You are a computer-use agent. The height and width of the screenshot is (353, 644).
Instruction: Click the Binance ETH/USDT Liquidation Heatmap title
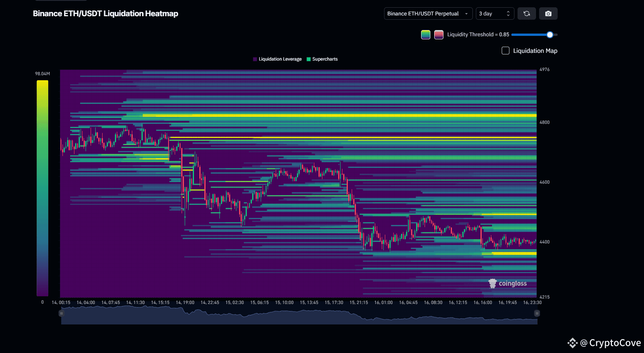[106, 14]
